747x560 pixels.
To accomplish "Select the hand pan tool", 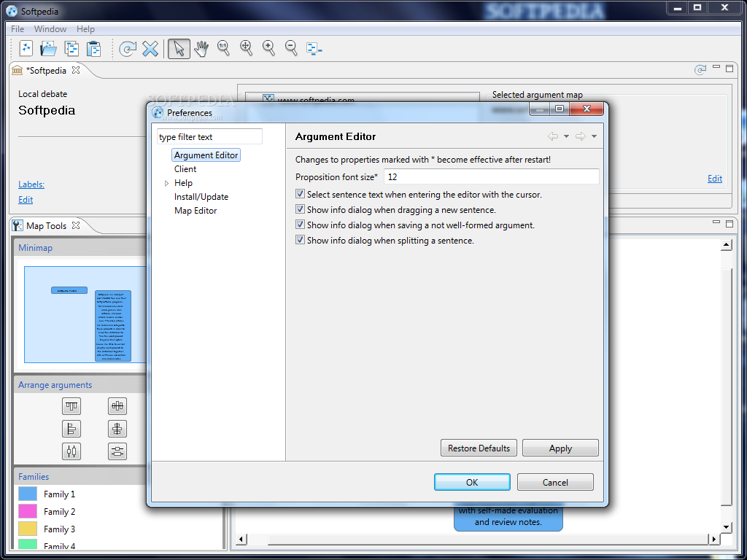I will tap(201, 49).
